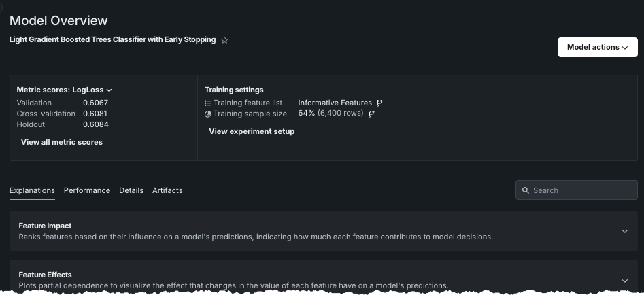Star the model as a favorite
644x295 pixels.
pyautogui.click(x=225, y=40)
